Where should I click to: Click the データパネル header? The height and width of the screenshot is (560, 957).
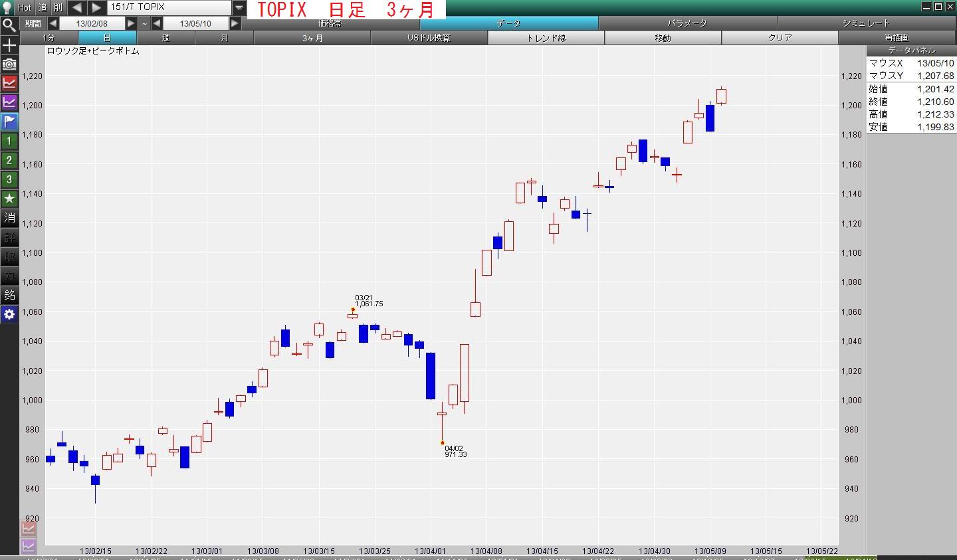[911, 50]
